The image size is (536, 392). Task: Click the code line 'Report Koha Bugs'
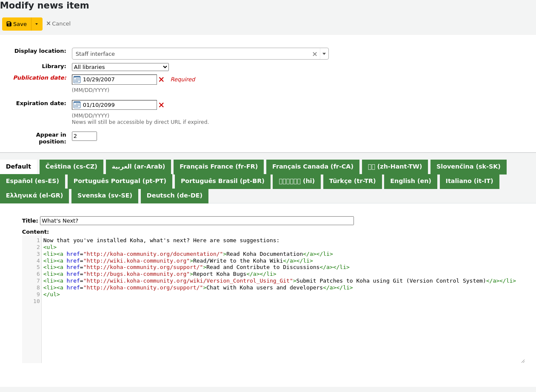(160, 274)
